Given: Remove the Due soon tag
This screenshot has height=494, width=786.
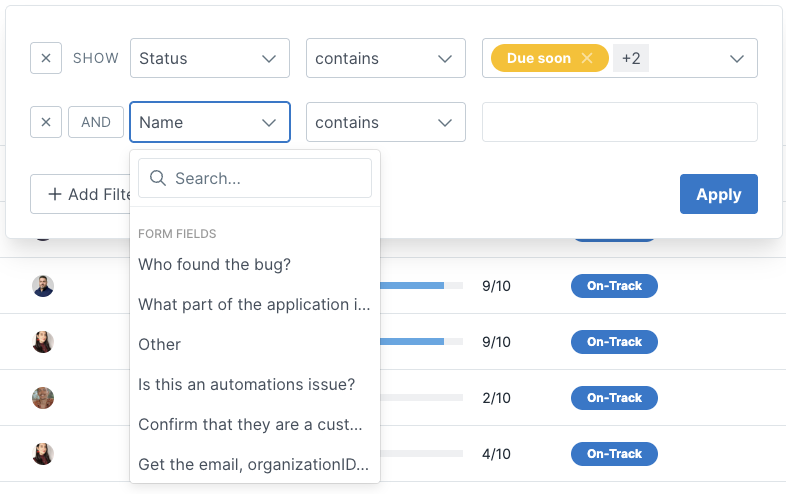Looking at the screenshot, I should pyautogui.click(x=587, y=58).
